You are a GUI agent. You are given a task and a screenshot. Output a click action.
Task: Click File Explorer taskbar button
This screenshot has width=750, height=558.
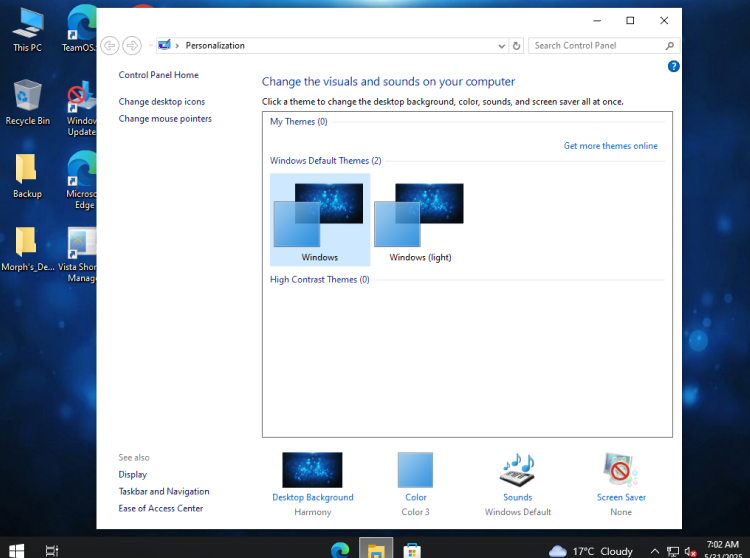coord(376,550)
